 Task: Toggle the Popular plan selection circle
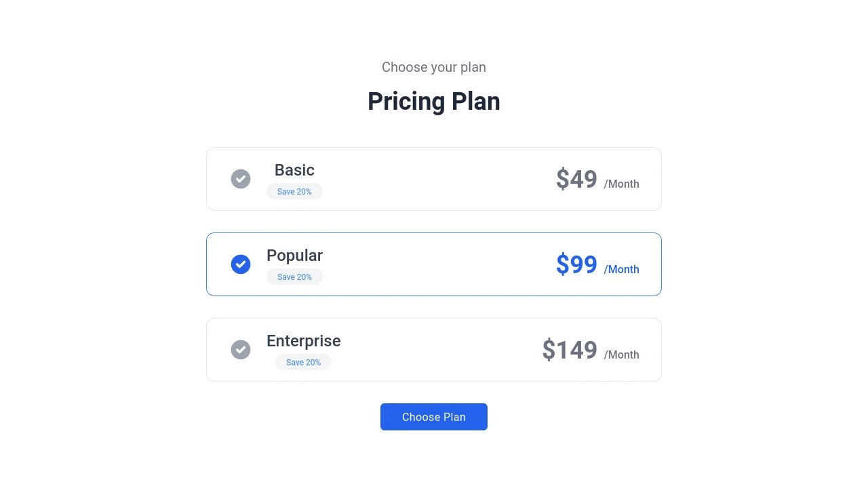pyautogui.click(x=241, y=264)
